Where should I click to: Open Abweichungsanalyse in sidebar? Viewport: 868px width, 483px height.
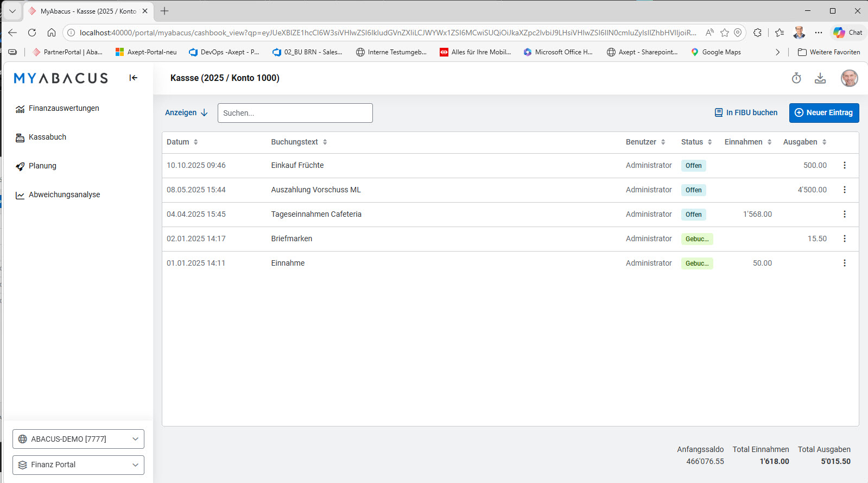click(x=58, y=195)
